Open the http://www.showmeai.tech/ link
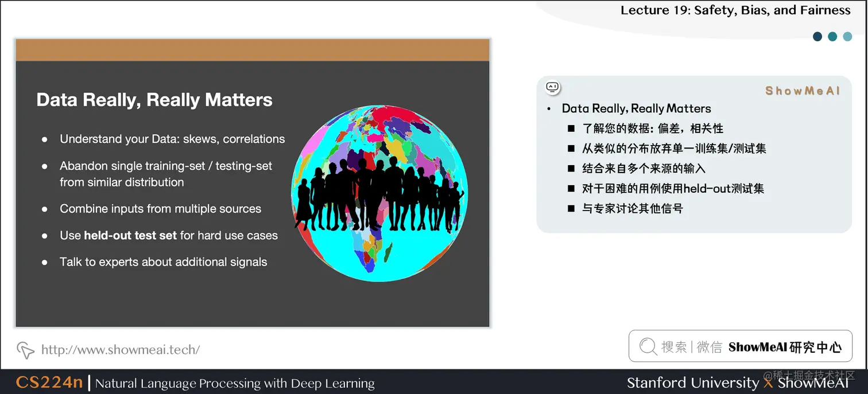868x394 pixels. pos(121,349)
